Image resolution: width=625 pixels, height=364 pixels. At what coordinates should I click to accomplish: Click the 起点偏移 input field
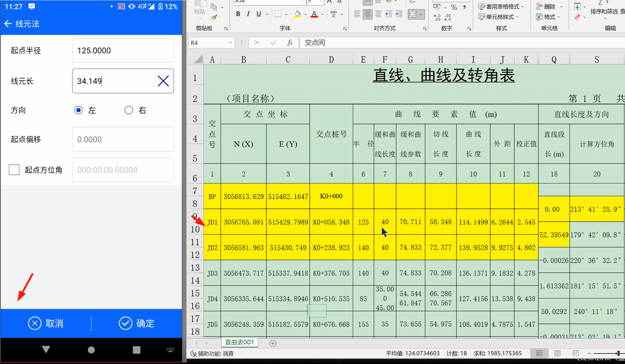tap(123, 139)
